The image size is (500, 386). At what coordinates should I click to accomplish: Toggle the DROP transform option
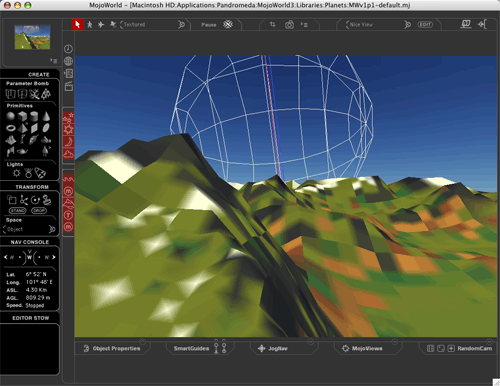click(x=39, y=211)
